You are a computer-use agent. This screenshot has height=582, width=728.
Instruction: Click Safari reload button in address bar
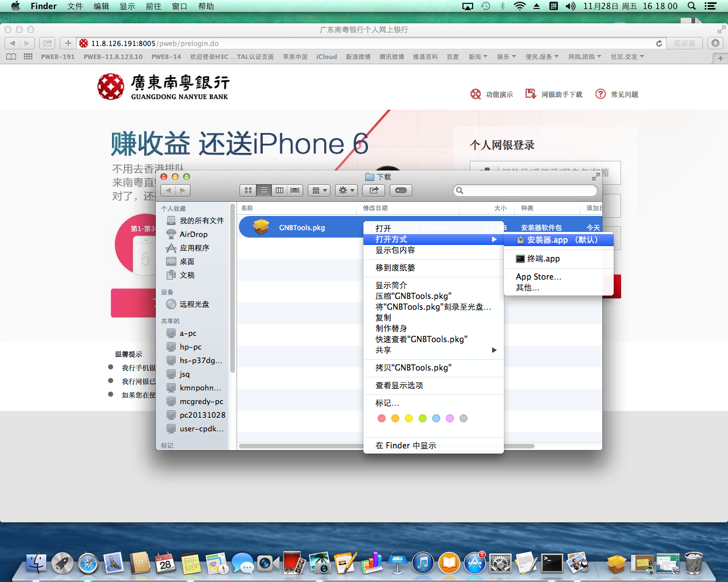click(x=659, y=43)
